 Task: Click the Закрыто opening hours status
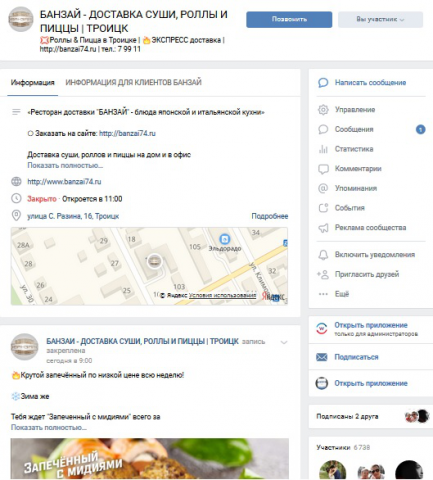42,199
